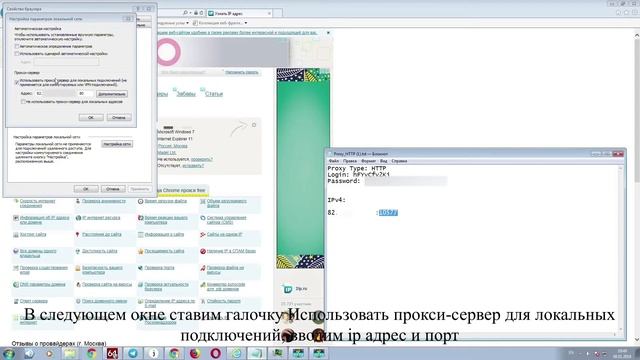Open Хостинг сайта link
Image resolution: width=640 pixels, height=360 pixels.
pos(33,235)
